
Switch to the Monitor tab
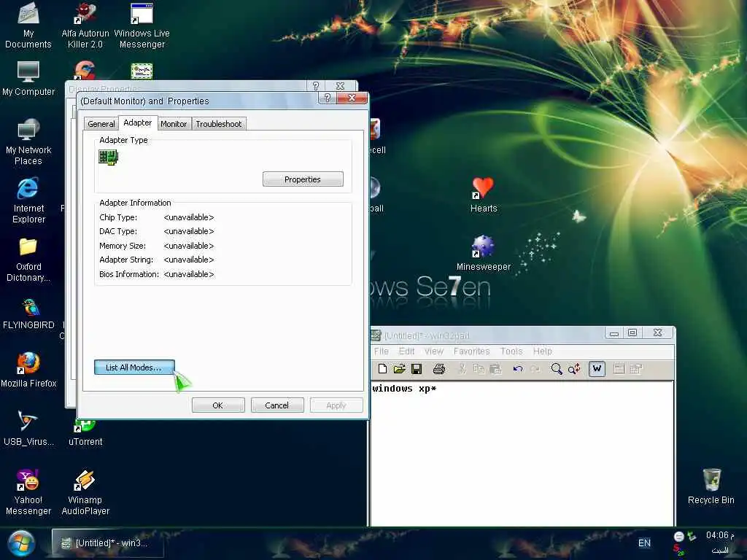[x=174, y=124]
